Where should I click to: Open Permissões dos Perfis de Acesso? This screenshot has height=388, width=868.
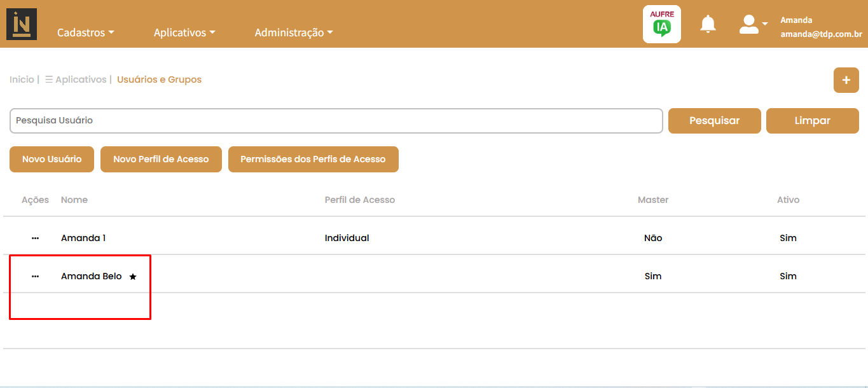coord(313,160)
